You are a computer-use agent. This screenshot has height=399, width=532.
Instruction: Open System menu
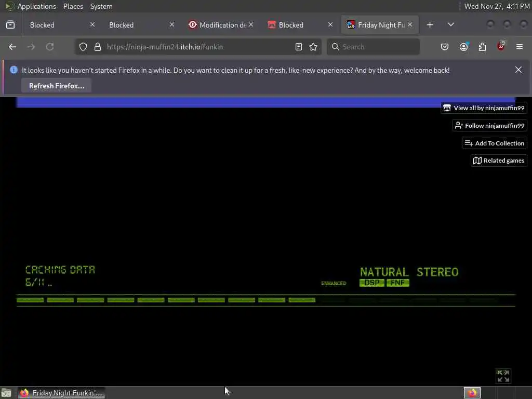pyautogui.click(x=101, y=6)
